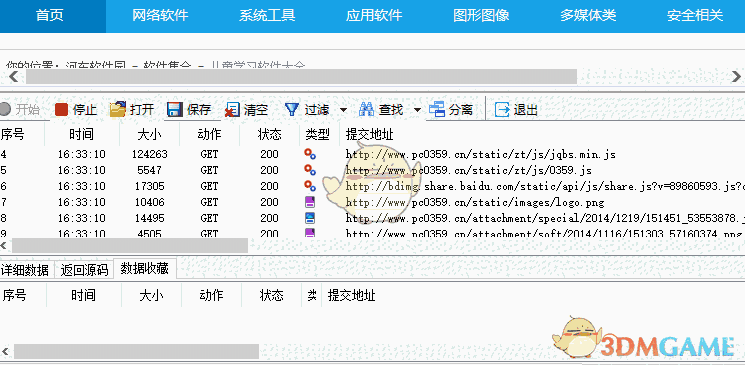Viewport: 745px width, 365px height.
Task: Sort by 类型 column in capture list
Action: pyautogui.click(x=319, y=134)
